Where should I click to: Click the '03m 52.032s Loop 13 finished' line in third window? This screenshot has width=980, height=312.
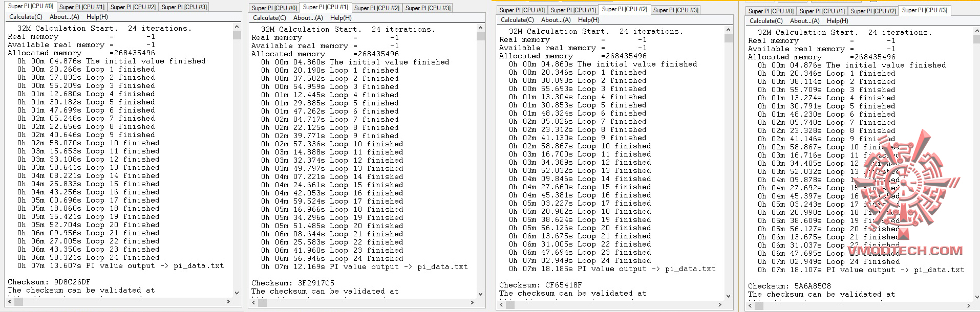[580, 170]
